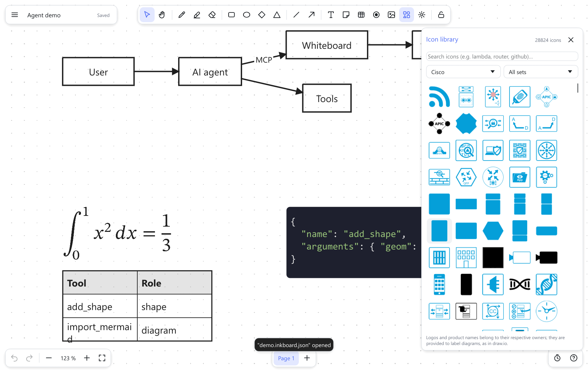This screenshot has height=372, width=588.
Task: Select the hand pan tool
Action: click(162, 15)
